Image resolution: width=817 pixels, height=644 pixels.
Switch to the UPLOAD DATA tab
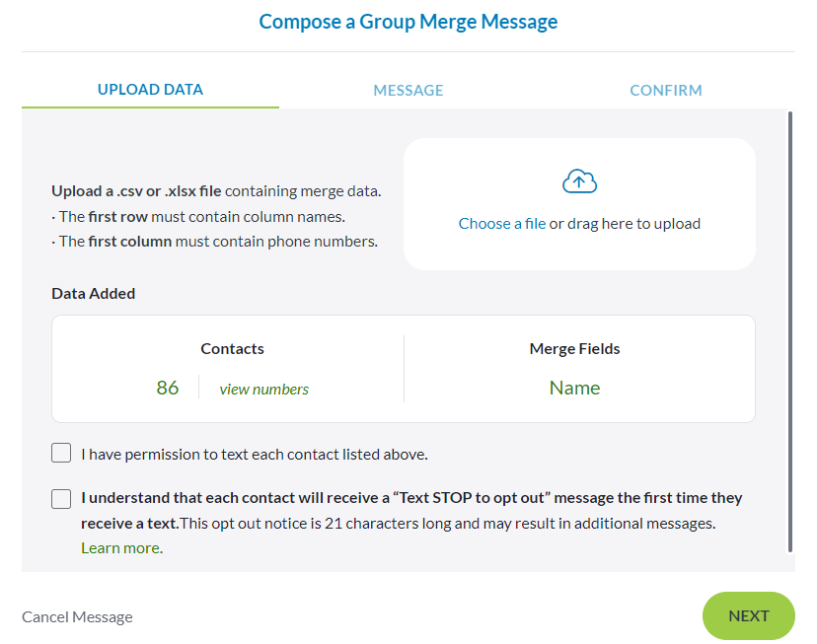click(150, 90)
